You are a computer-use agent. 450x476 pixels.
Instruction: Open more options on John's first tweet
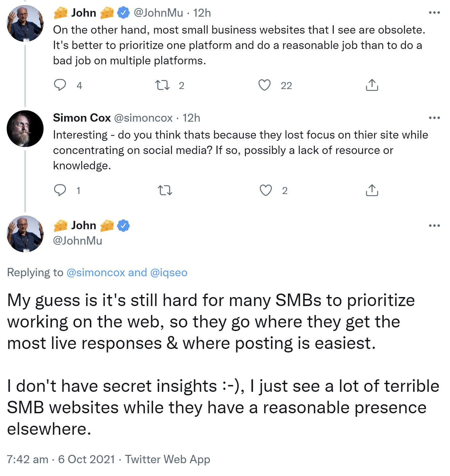pos(434,13)
